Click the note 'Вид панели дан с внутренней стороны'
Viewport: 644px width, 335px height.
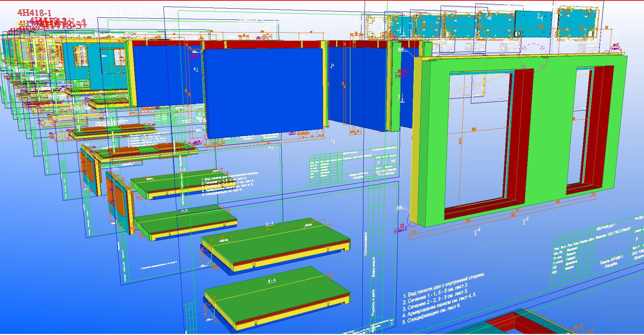pyautogui.click(x=446, y=286)
